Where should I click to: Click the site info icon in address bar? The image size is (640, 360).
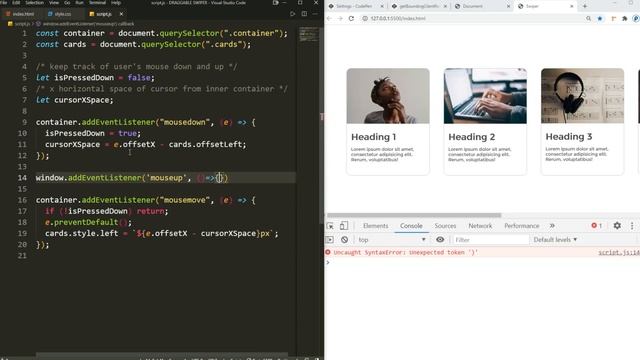365,18
